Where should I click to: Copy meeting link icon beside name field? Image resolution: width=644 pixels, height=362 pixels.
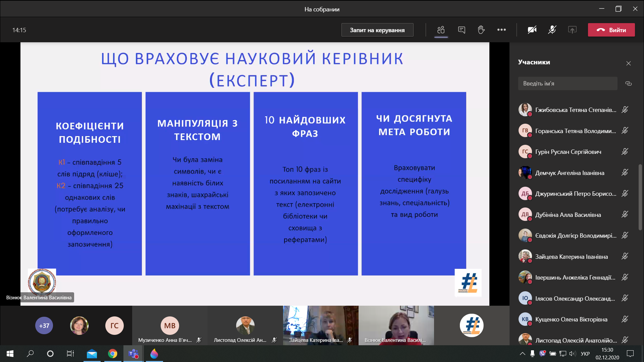(x=628, y=83)
